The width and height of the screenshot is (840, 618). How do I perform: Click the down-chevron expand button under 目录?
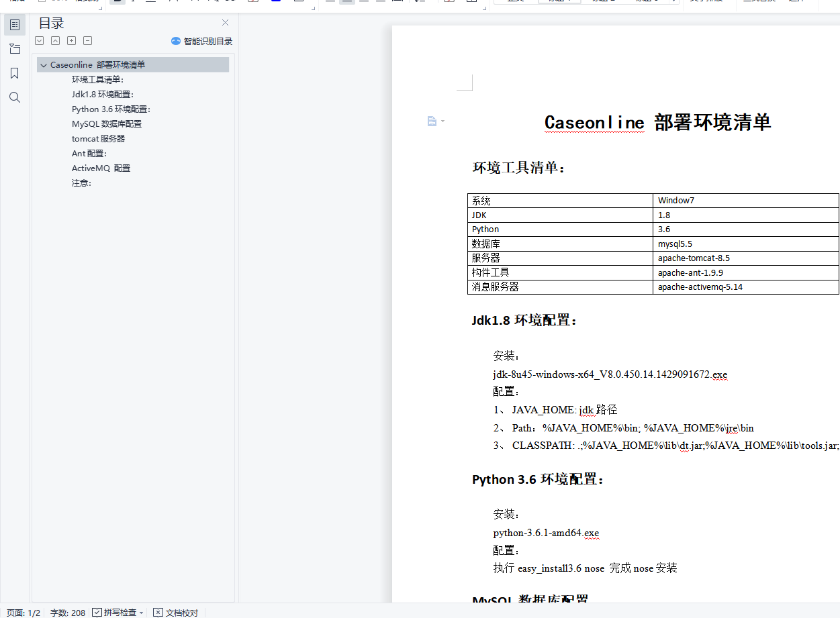point(40,41)
